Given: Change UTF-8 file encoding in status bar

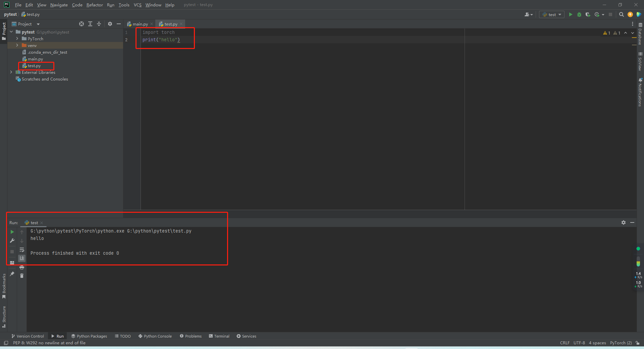Looking at the screenshot, I should 579,343.
